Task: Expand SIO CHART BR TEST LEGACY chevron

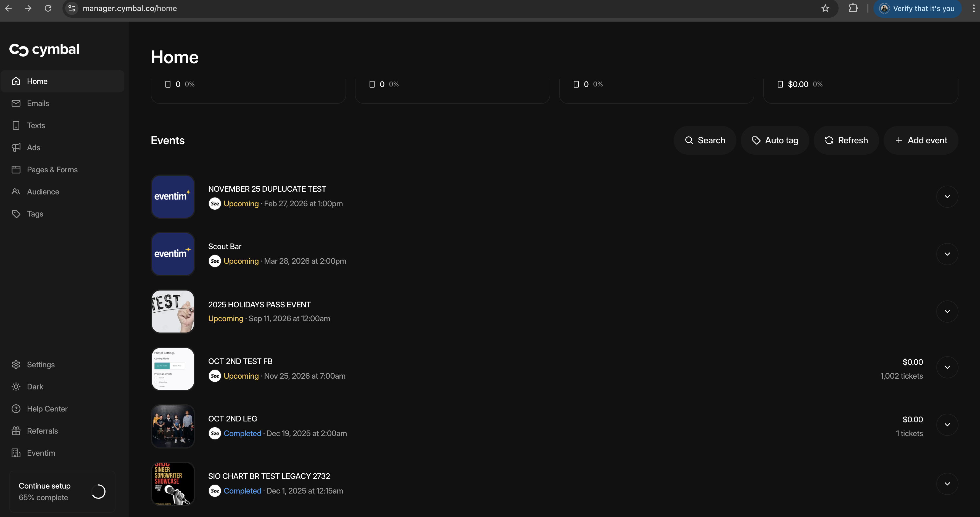Action: (947, 484)
